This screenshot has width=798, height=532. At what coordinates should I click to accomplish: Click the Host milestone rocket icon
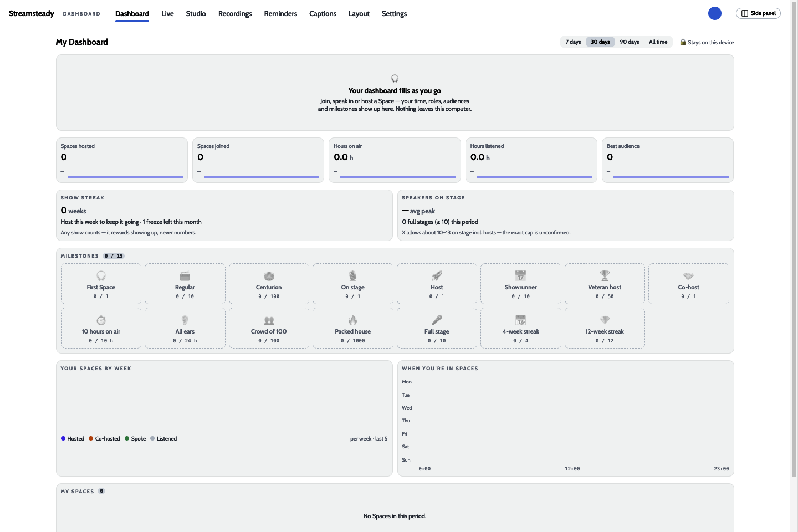click(x=437, y=276)
